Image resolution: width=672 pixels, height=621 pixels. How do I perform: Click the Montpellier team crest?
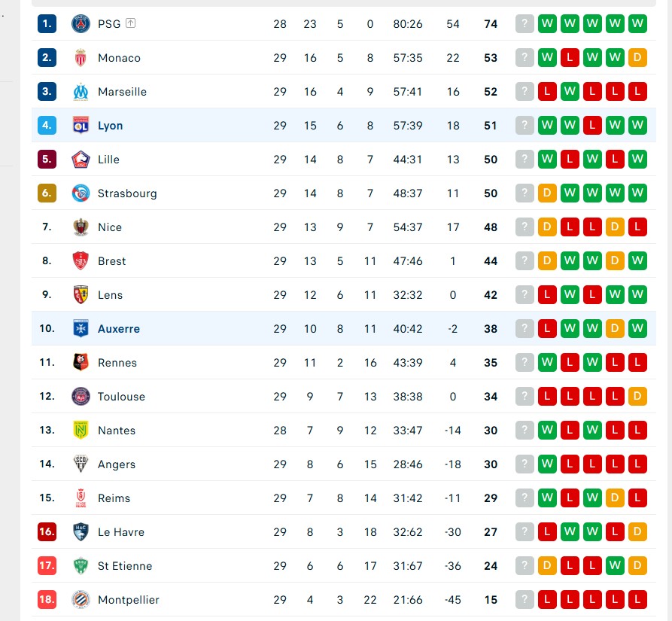[81, 600]
